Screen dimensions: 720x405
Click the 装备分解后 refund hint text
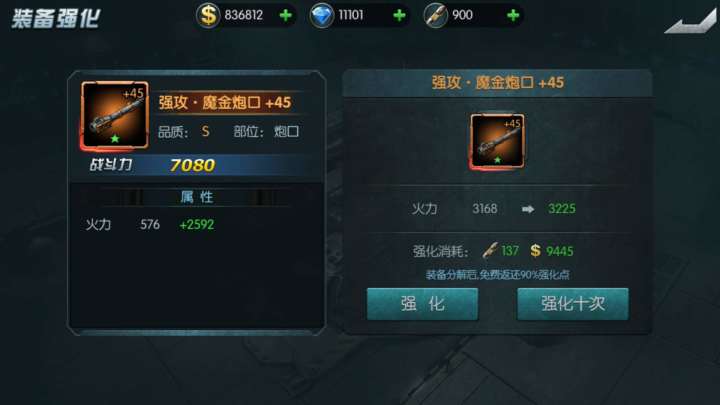497,275
